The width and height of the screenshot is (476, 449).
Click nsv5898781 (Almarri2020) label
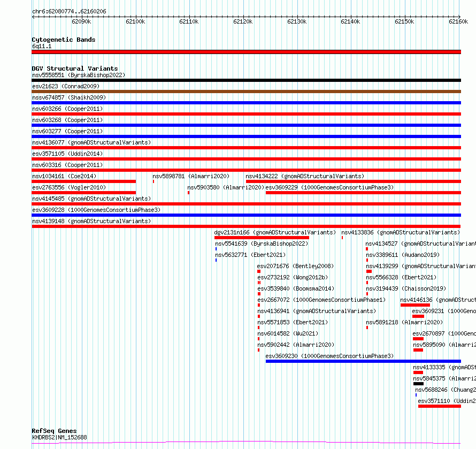click(x=191, y=176)
